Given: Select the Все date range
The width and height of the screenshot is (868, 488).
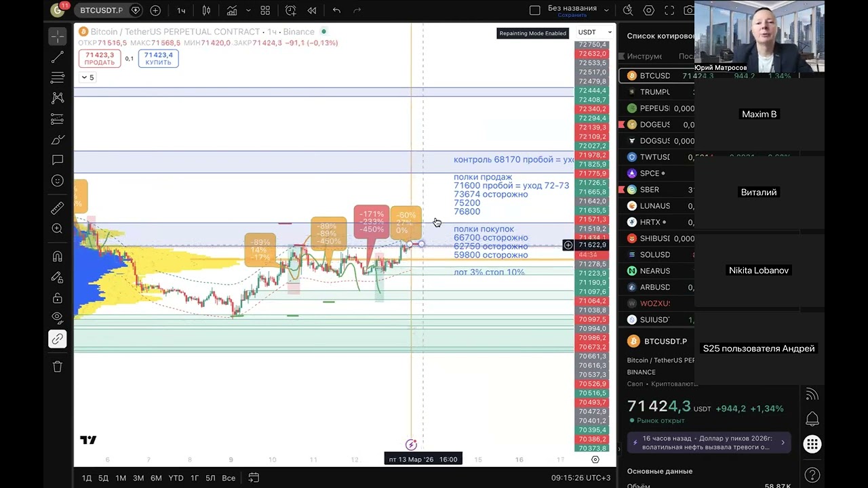Looking at the screenshot, I should [229, 478].
